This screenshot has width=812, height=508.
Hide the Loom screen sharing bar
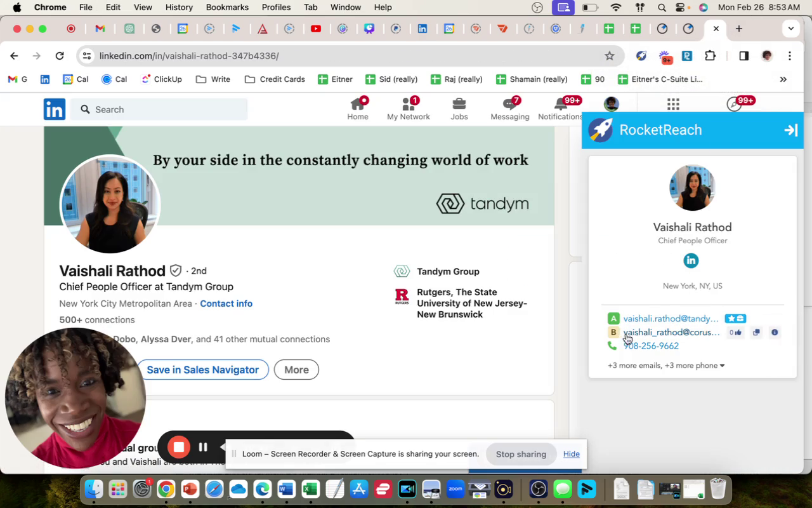point(571,454)
